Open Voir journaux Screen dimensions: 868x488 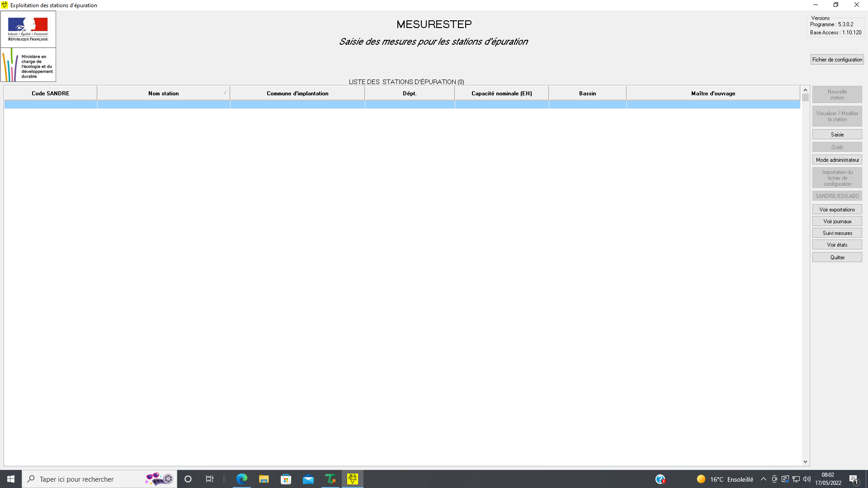837,221
